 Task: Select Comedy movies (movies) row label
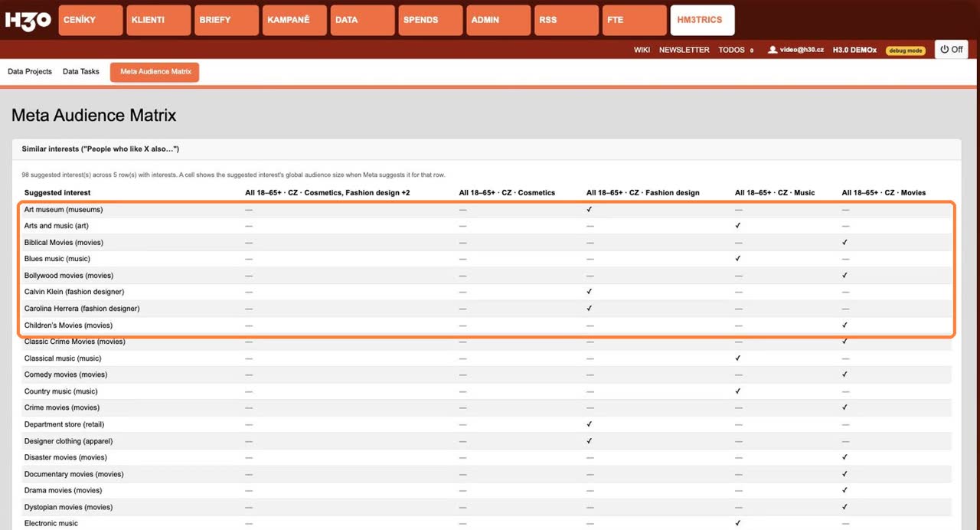coord(66,375)
